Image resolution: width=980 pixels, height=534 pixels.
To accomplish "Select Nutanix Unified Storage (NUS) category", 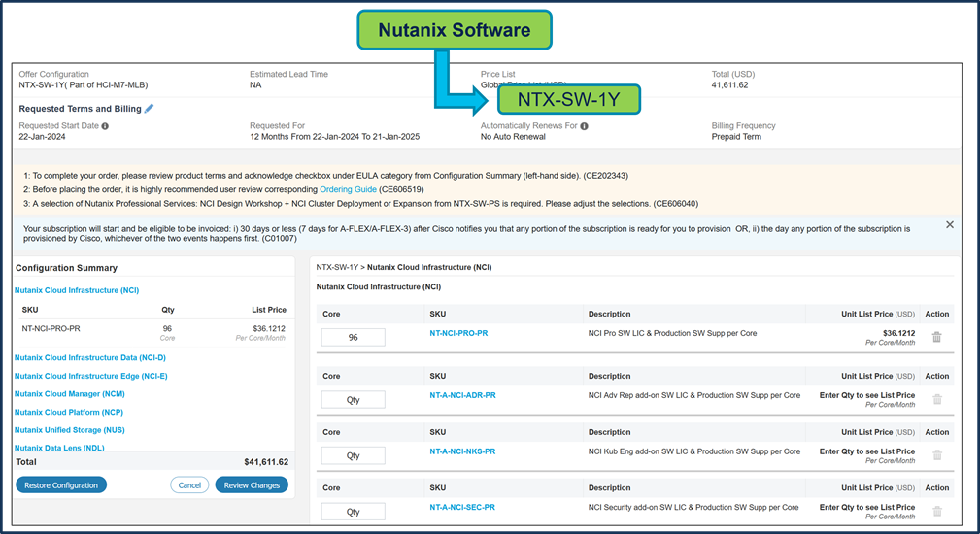I will click(69, 430).
